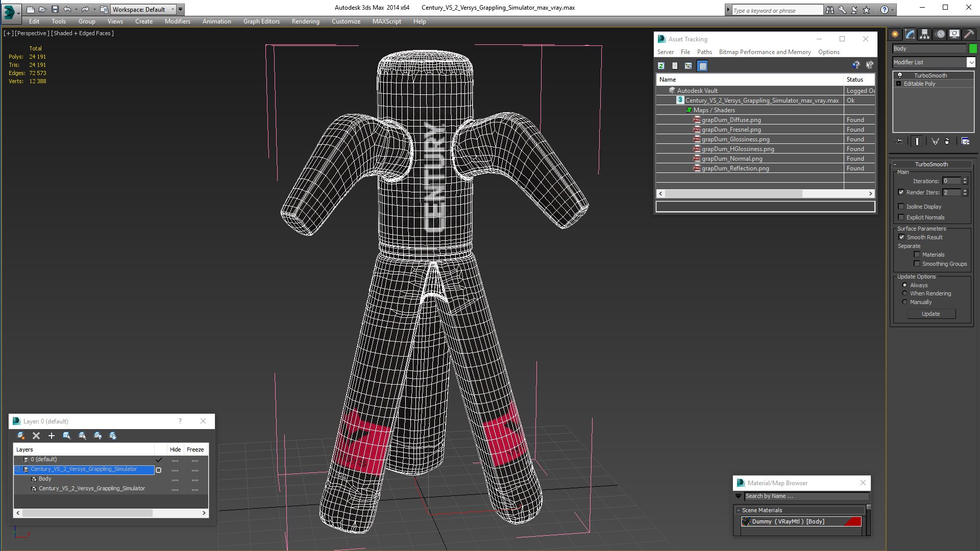The image size is (980, 551).
Task: Click Delete layer X icon
Action: tap(36, 436)
